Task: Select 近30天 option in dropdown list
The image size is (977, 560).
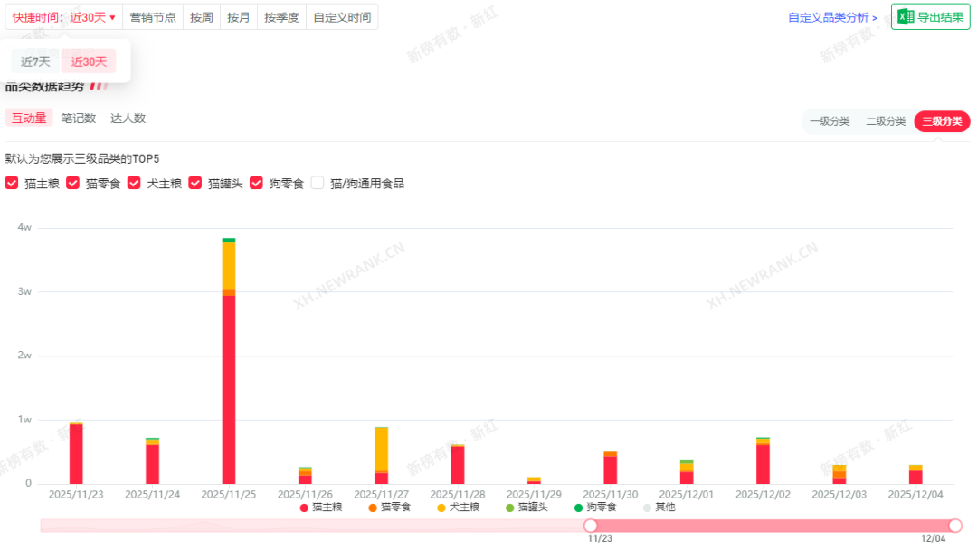Action: coord(89,62)
